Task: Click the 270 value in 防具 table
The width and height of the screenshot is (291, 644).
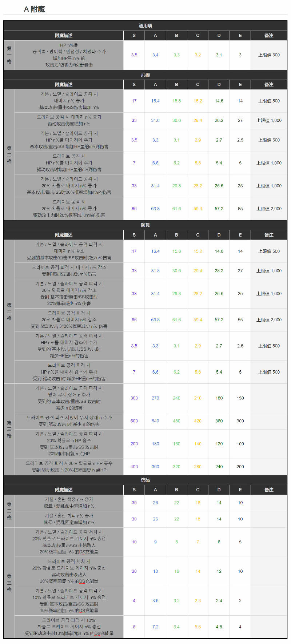Action: pos(155,398)
